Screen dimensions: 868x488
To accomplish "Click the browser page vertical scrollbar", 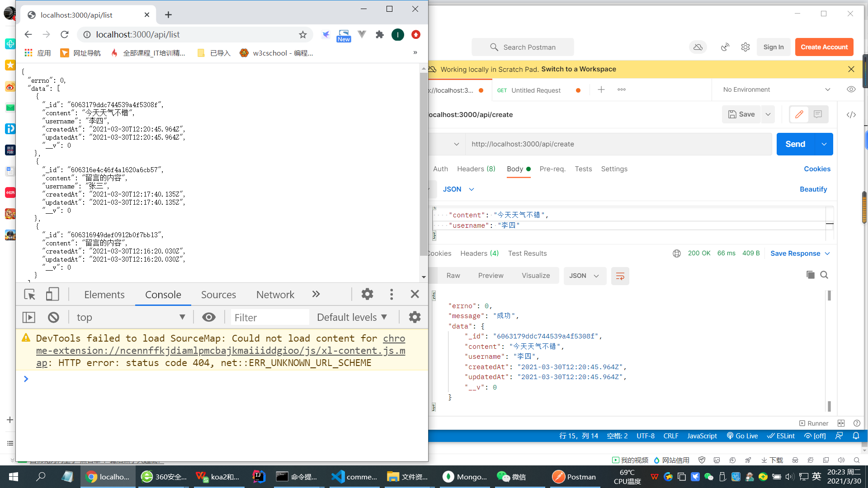I will (x=423, y=164).
